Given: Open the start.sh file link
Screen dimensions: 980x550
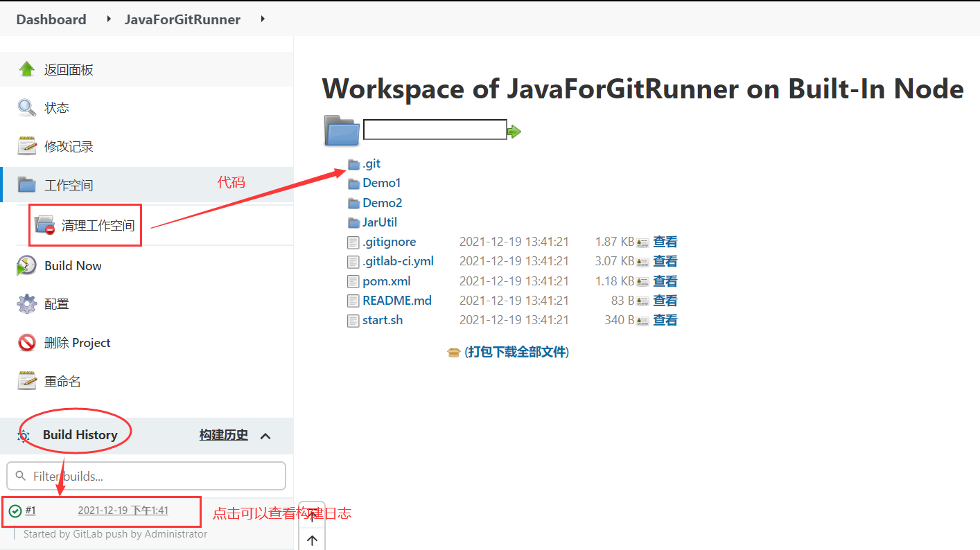Looking at the screenshot, I should point(383,320).
